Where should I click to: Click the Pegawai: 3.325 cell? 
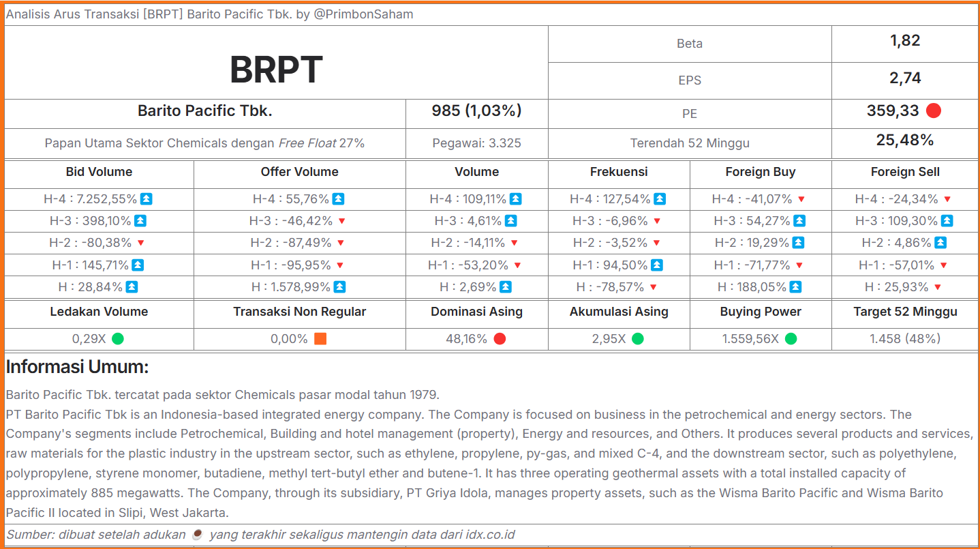(476, 143)
